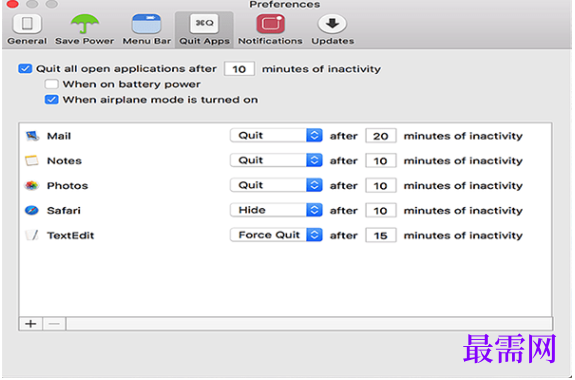Select the Photos row name
This screenshot has height=380, width=575.
click(x=67, y=186)
